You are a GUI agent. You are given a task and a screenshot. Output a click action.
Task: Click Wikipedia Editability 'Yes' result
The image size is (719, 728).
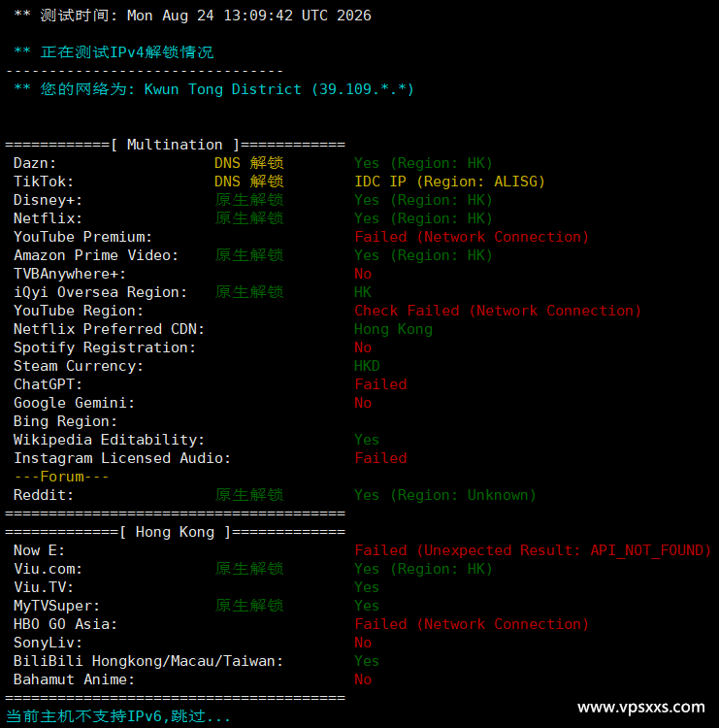point(367,440)
